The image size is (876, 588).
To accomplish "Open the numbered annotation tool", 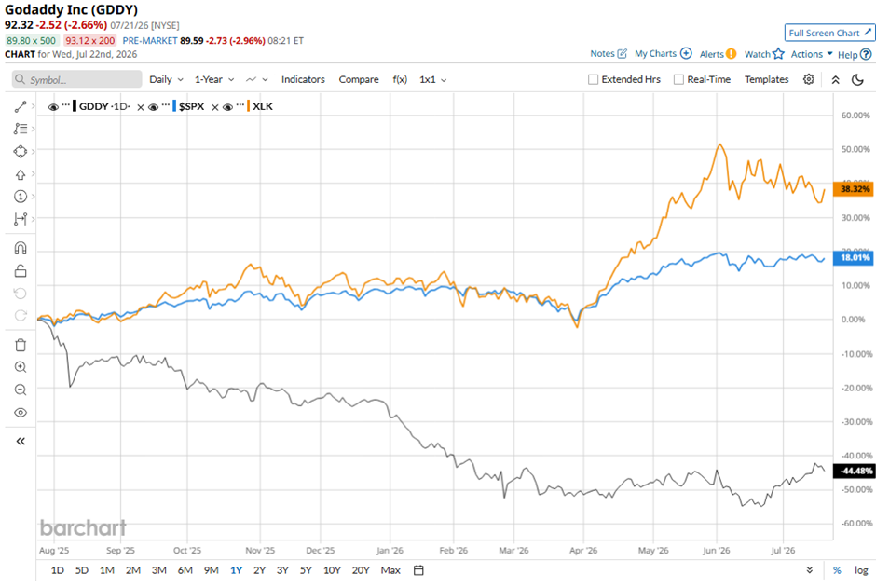I will point(21,197).
